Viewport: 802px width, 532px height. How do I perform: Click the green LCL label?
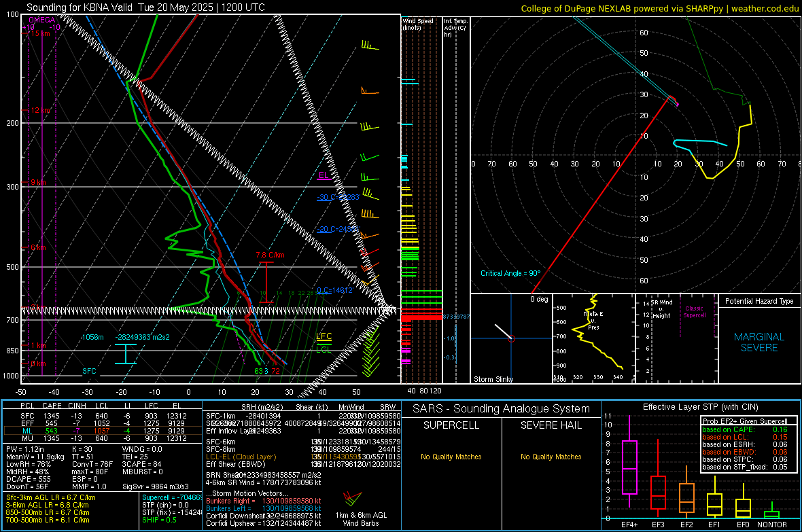(x=324, y=350)
